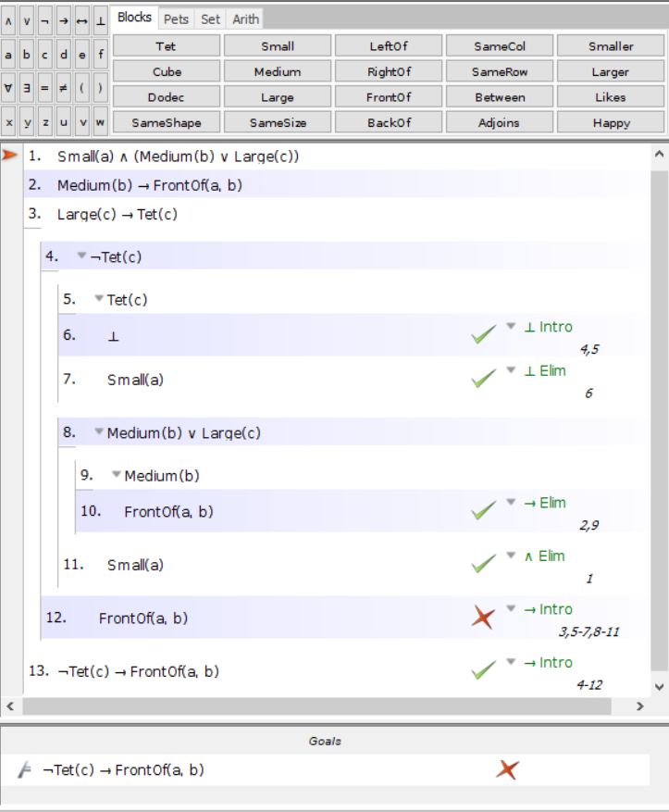Screen dimensions: 669x812
Task: Insert the right parenthesis symbol
Action: [101, 88]
